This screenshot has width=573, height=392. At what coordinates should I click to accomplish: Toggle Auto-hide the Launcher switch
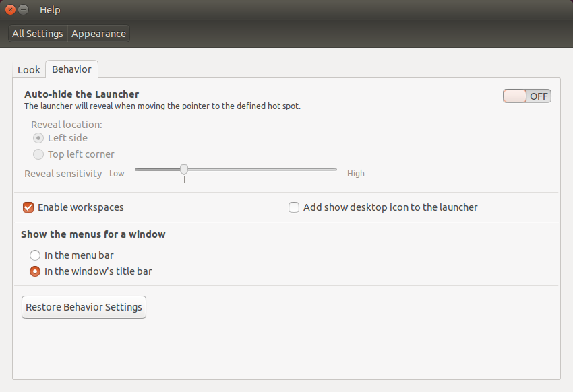point(527,96)
